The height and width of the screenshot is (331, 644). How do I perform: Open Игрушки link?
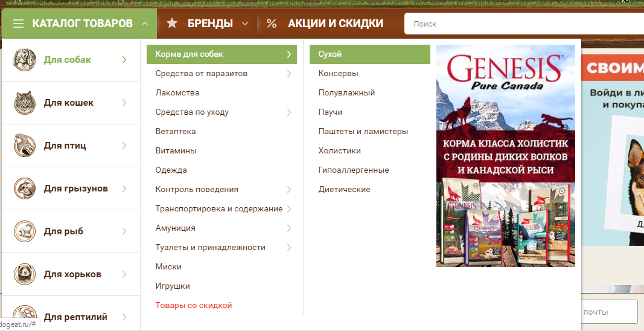173,286
